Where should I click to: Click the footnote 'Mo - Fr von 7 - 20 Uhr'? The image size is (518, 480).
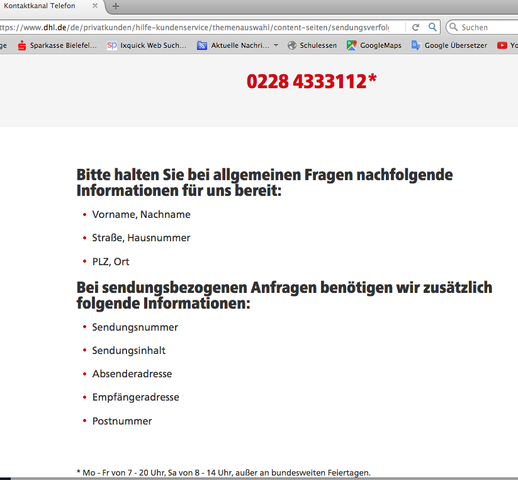point(224,473)
